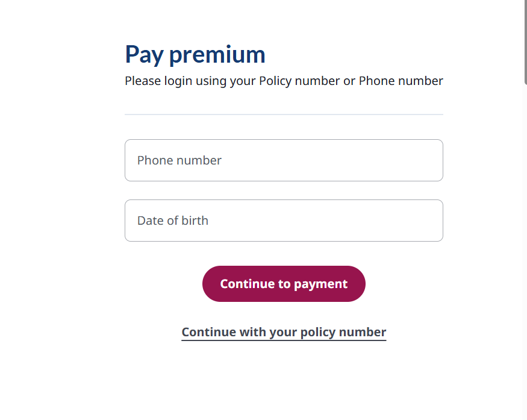Confirm payment with Continue to payment

(x=283, y=284)
